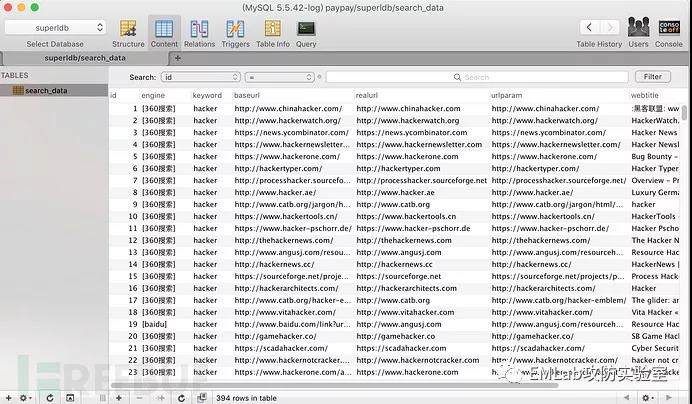The image size is (692, 404).
Task: Open the sidebar gear actions menu
Action: tap(25, 398)
